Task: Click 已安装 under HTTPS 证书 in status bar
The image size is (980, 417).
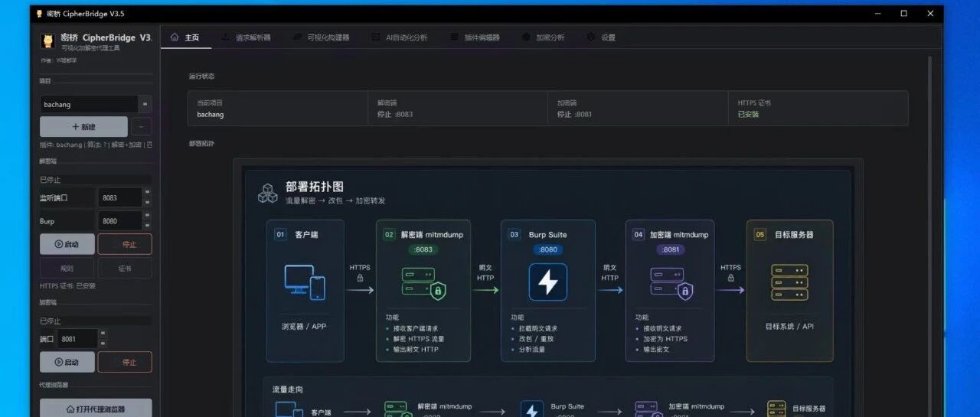Action: click(748, 115)
